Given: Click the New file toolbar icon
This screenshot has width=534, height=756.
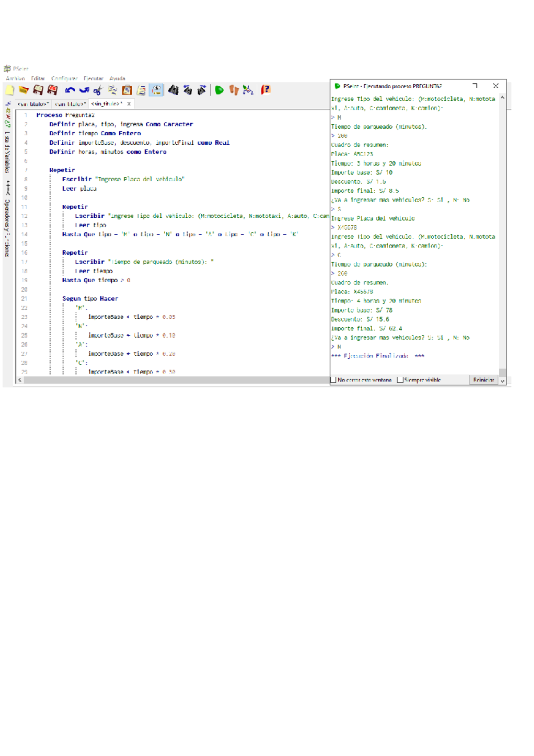Looking at the screenshot, I should [x=9, y=90].
